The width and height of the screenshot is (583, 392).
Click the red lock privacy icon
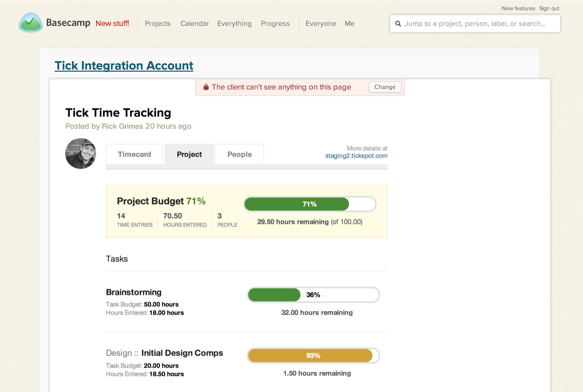tap(206, 87)
